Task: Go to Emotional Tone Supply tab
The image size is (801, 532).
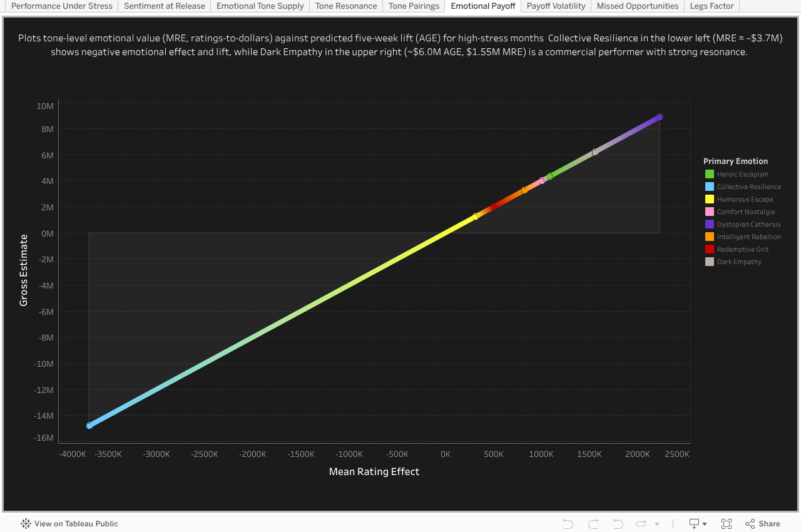Action: [x=260, y=6]
